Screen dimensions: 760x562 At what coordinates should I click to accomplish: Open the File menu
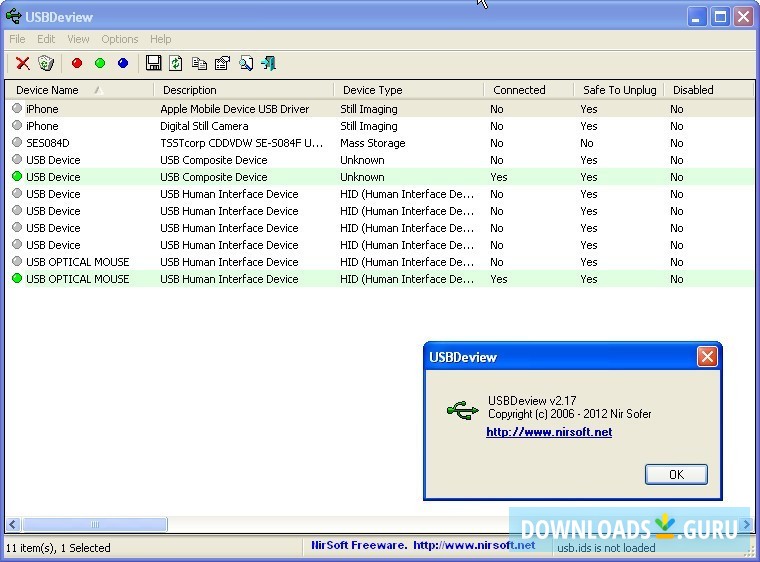(x=17, y=39)
